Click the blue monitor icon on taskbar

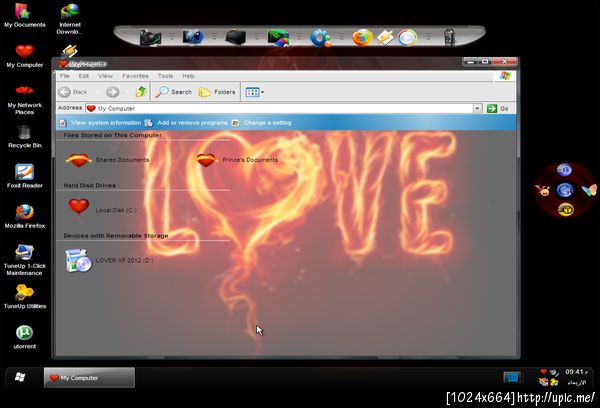[511, 377]
